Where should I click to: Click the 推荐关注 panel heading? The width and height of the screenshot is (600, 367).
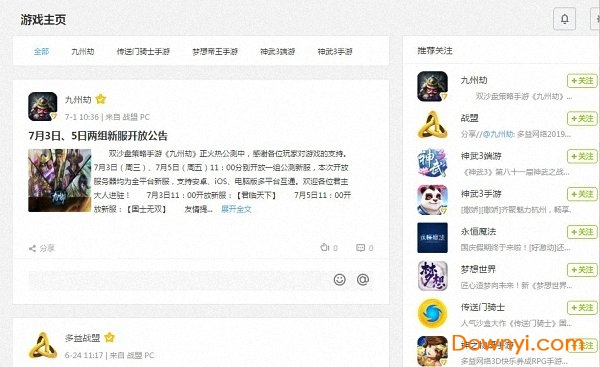[435, 51]
